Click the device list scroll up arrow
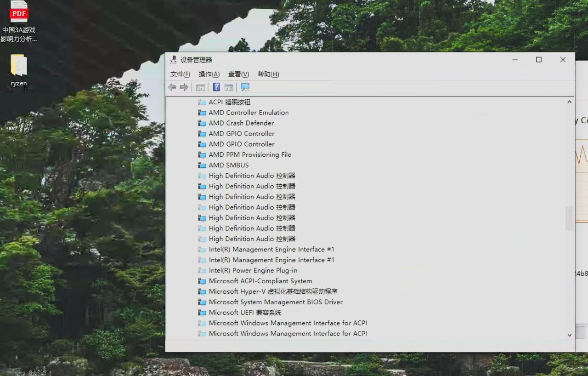 (x=570, y=102)
